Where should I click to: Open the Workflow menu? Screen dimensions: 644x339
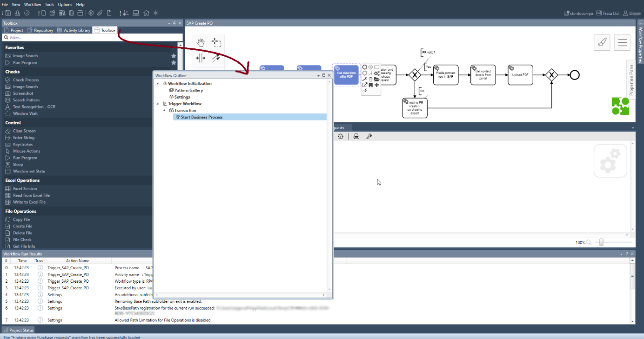pos(33,4)
